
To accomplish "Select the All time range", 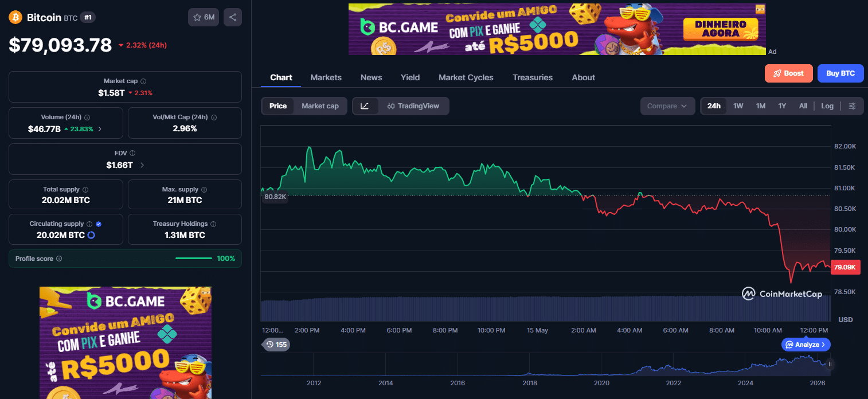I will [803, 106].
